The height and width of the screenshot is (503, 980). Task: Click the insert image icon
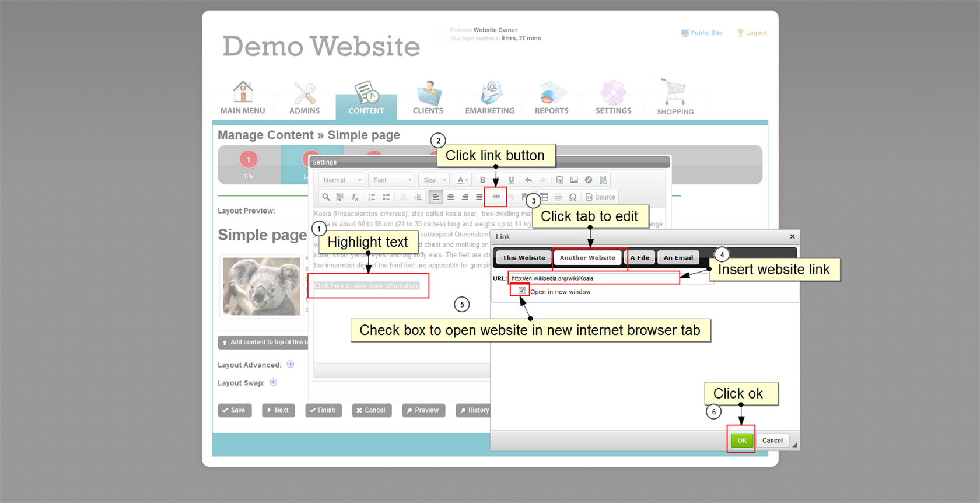tap(574, 180)
